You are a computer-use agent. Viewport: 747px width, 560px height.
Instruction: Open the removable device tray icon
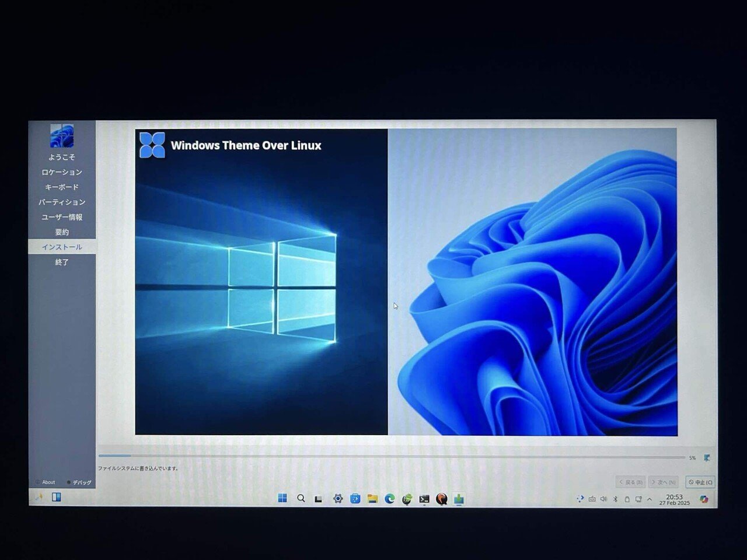627,499
